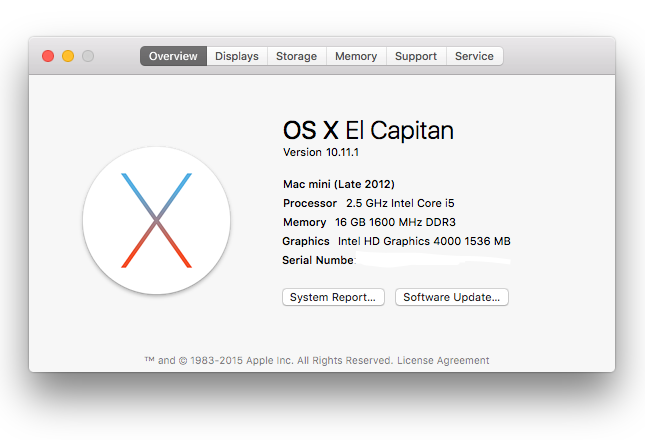Image resolution: width=645 pixels, height=440 pixels.
Task: Click the OS X El Capitan title
Action: [368, 130]
